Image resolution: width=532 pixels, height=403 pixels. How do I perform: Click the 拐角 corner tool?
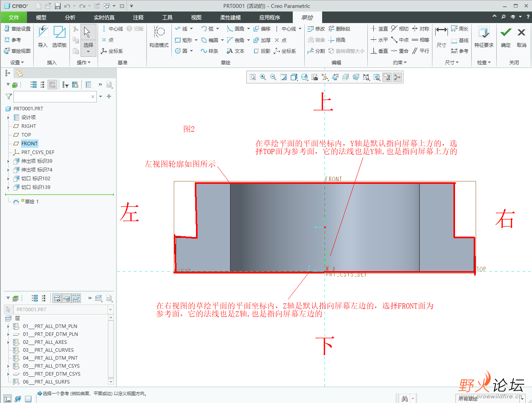click(337, 40)
